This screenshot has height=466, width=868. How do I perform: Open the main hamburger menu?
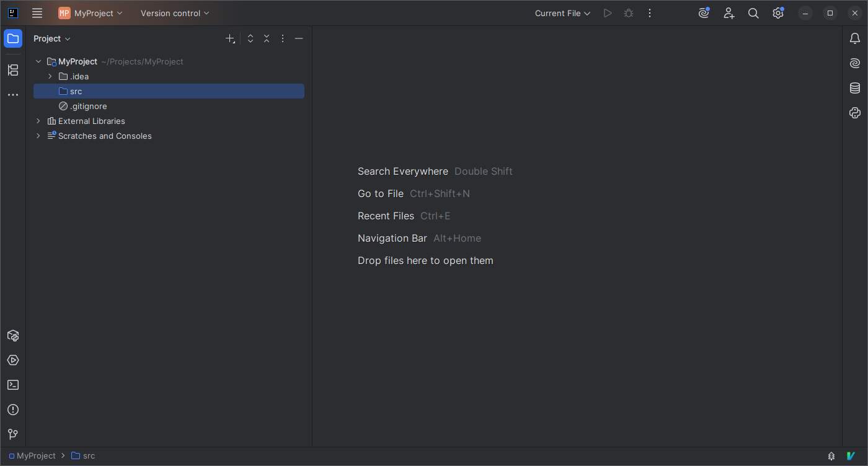(37, 13)
